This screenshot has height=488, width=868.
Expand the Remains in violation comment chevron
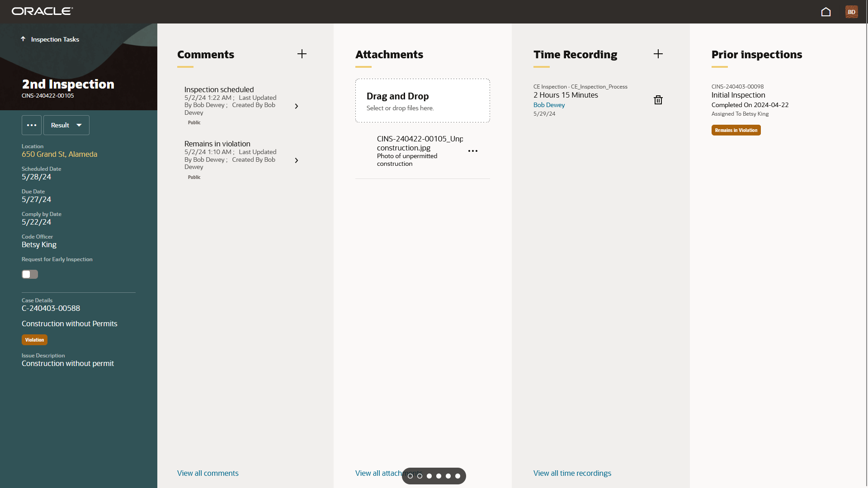(297, 160)
